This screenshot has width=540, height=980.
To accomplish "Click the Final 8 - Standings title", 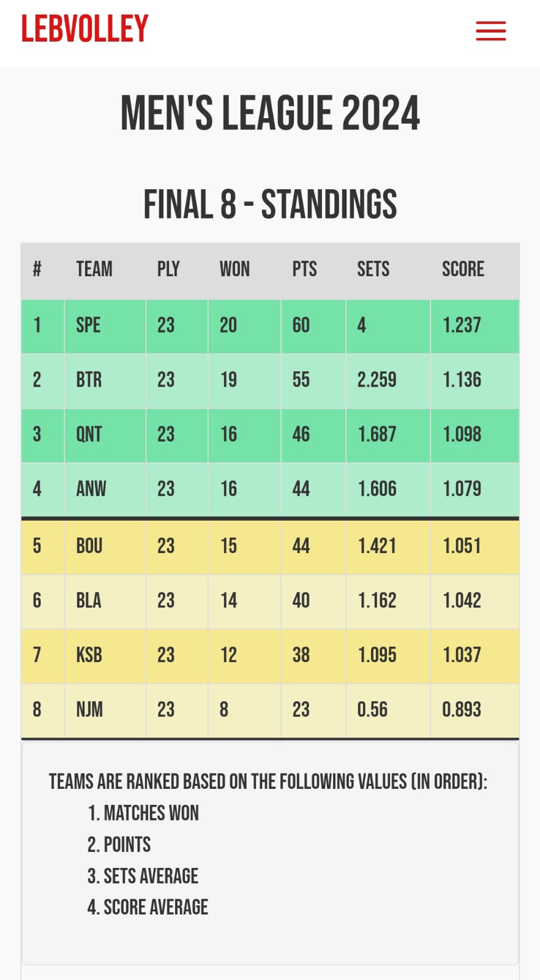I will click(x=270, y=205).
